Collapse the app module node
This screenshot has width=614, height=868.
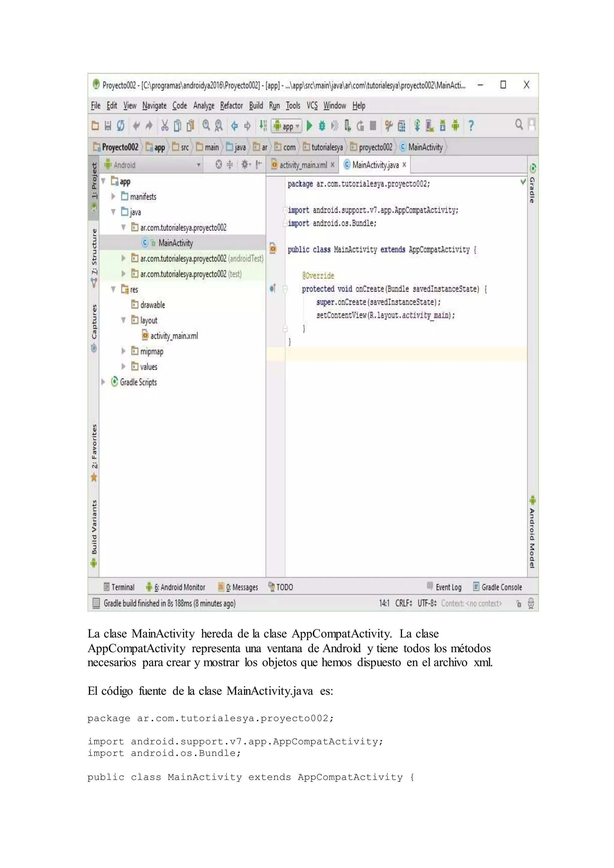pyautogui.click(x=103, y=181)
